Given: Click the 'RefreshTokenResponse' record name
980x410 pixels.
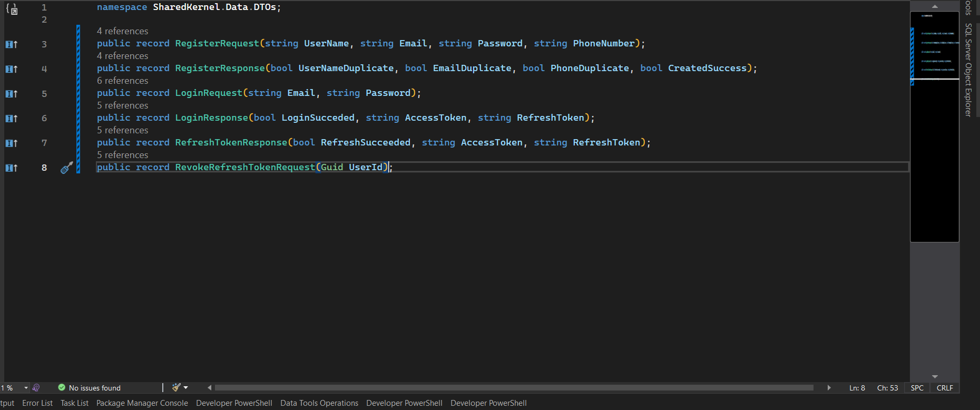Looking at the screenshot, I should coord(231,143).
